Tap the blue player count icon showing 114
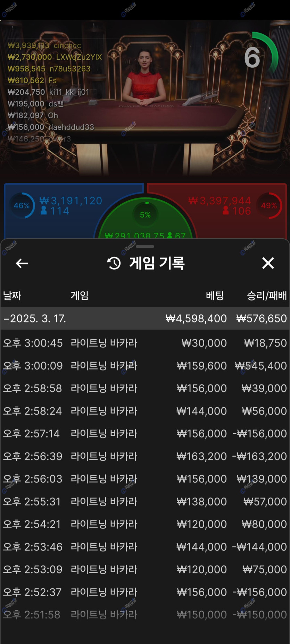Image resolution: width=290 pixels, height=644 pixels. tap(44, 211)
